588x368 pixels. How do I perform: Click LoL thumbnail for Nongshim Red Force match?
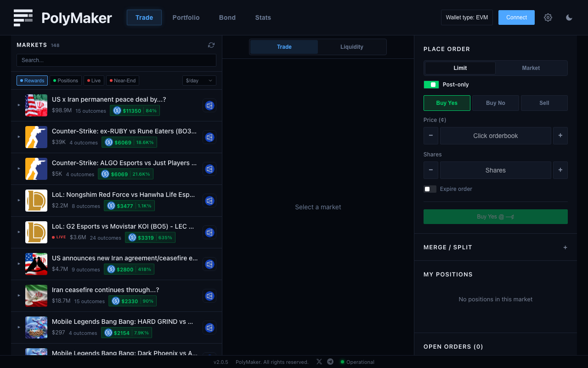tap(36, 201)
